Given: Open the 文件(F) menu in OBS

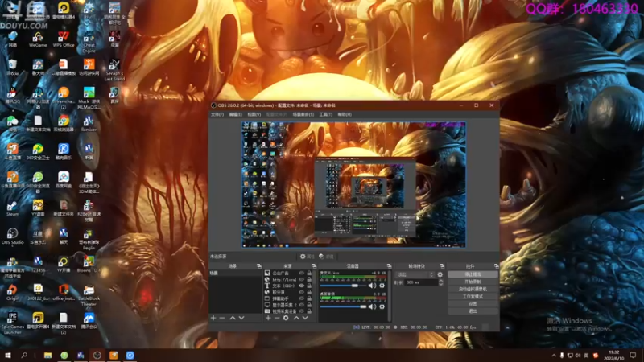Looking at the screenshot, I should [217, 114].
